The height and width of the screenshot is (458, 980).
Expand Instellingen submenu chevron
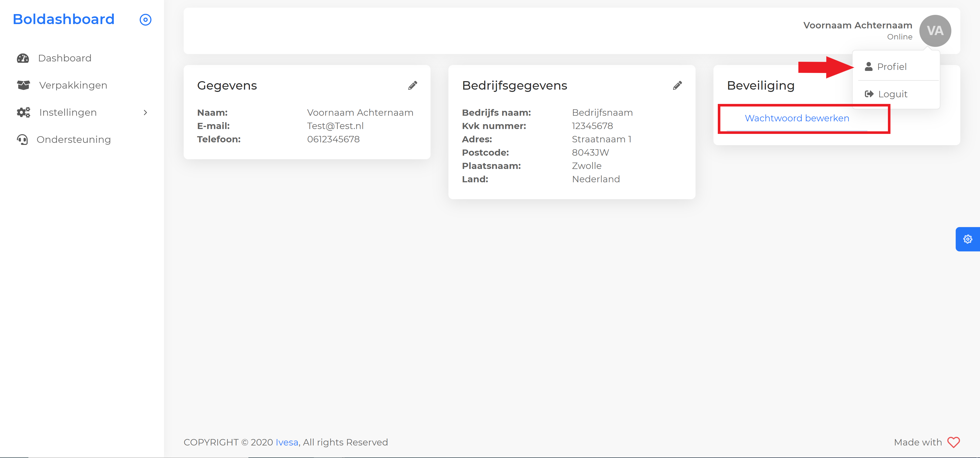pyautogui.click(x=145, y=112)
